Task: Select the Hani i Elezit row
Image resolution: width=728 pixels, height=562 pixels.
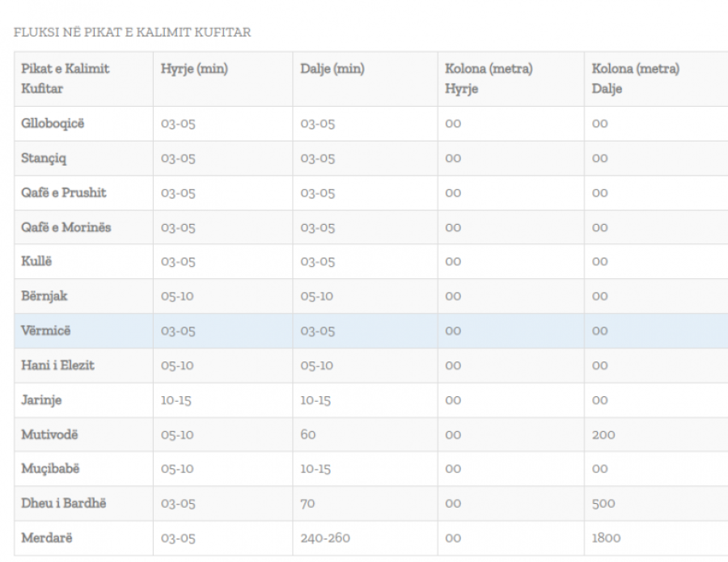Action: [x=57, y=366]
